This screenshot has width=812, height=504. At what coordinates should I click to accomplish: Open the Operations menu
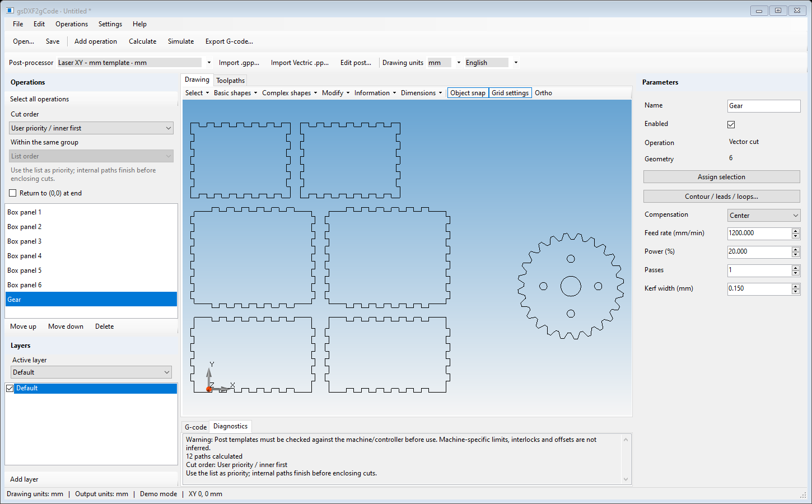tap(72, 24)
